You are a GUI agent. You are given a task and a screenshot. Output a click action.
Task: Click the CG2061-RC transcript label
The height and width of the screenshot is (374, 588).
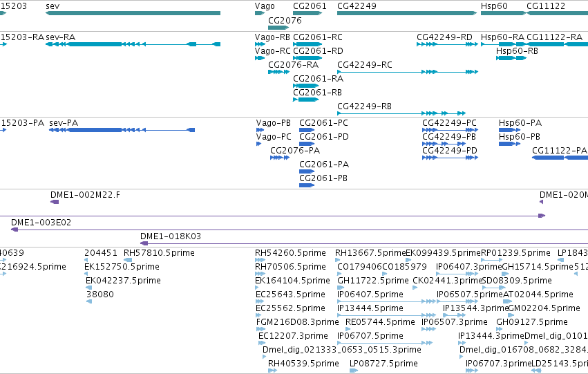tap(318, 37)
